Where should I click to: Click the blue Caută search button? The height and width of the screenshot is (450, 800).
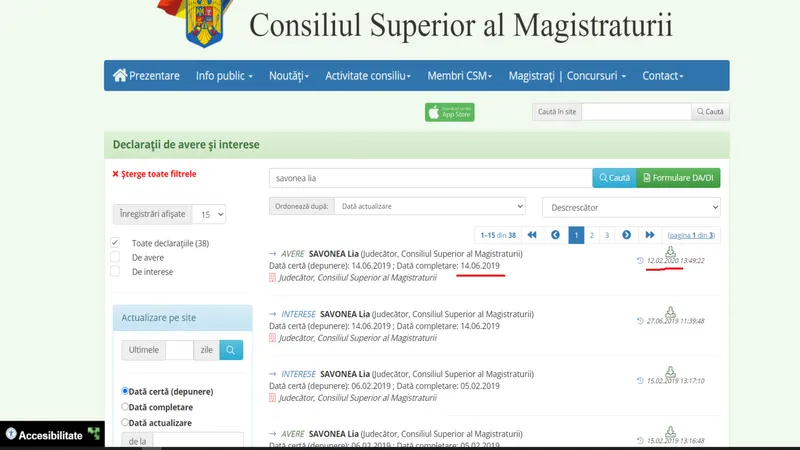click(614, 178)
